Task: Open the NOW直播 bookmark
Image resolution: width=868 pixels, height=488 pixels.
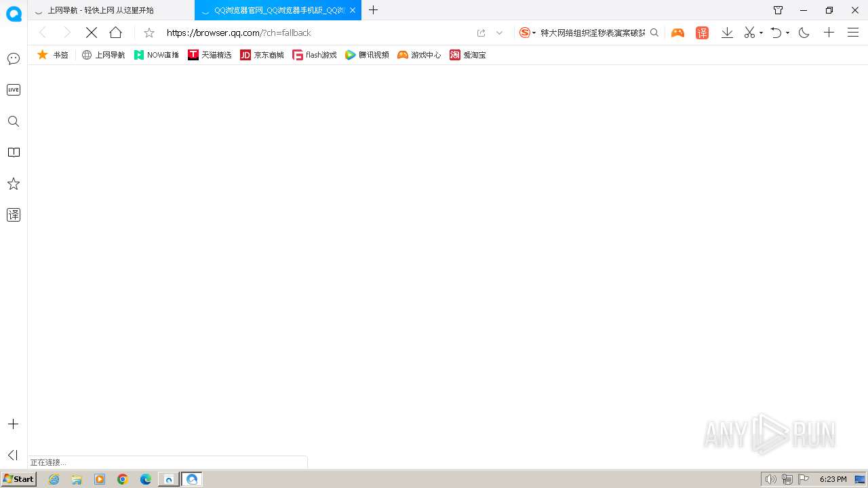Action: click(x=156, y=55)
